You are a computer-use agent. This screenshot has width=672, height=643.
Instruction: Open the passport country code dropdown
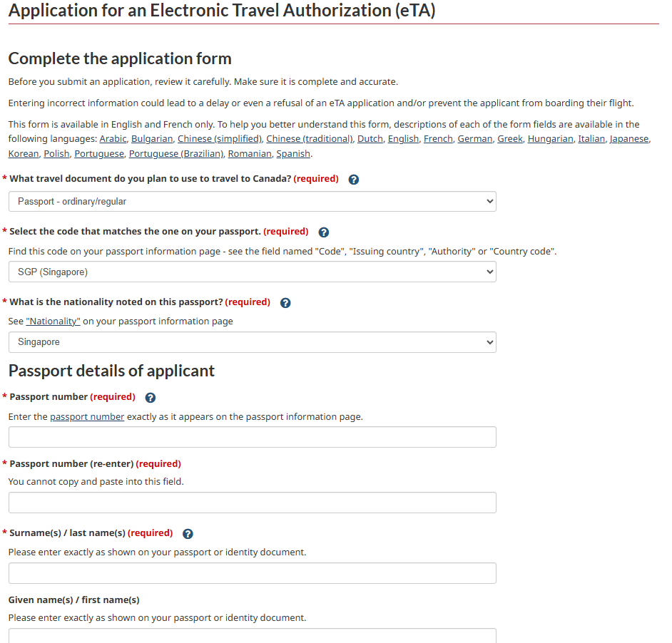[252, 272]
